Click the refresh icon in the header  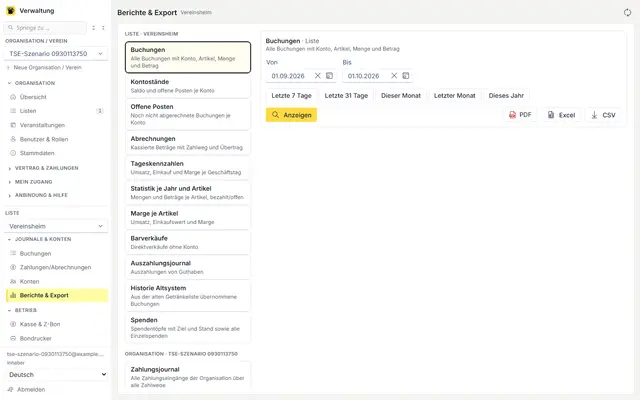click(x=627, y=12)
